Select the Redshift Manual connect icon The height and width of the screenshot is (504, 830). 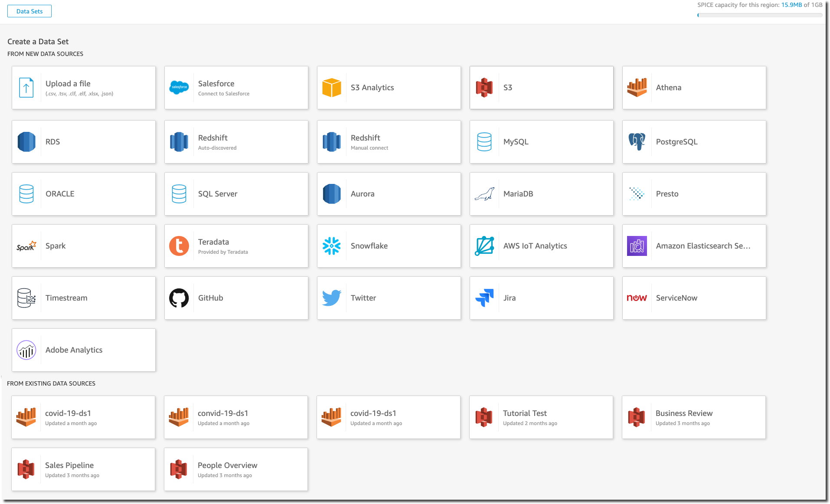coord(332,142)
